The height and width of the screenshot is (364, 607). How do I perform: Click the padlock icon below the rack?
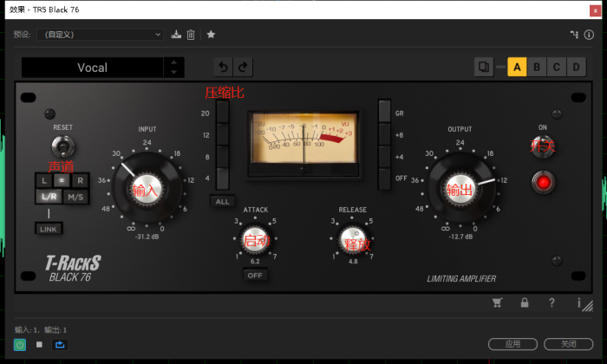(x=525, y=302)
